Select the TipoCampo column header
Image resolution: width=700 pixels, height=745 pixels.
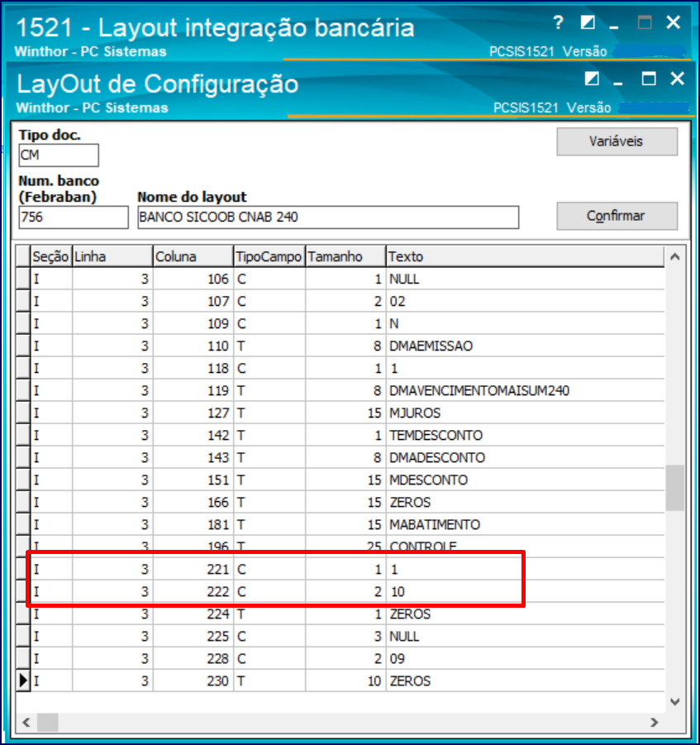(269, 256)
